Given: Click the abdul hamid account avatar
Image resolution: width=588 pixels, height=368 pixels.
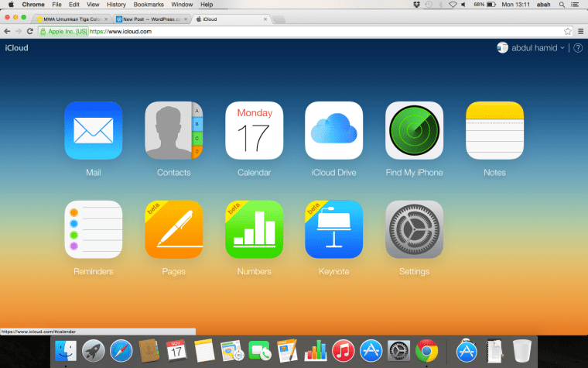Looking at the screenshot, I should (x=502, y=48).
